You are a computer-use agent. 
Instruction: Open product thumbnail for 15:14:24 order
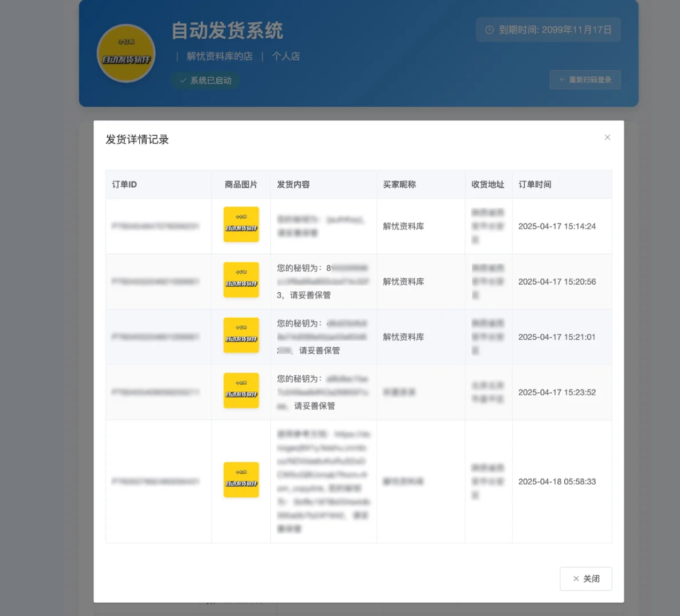[241, 225]
